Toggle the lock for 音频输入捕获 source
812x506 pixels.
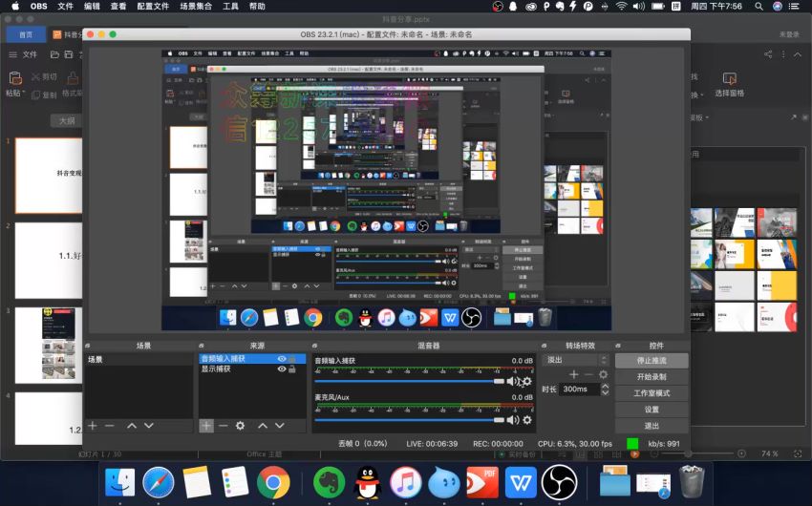point(292,359)
